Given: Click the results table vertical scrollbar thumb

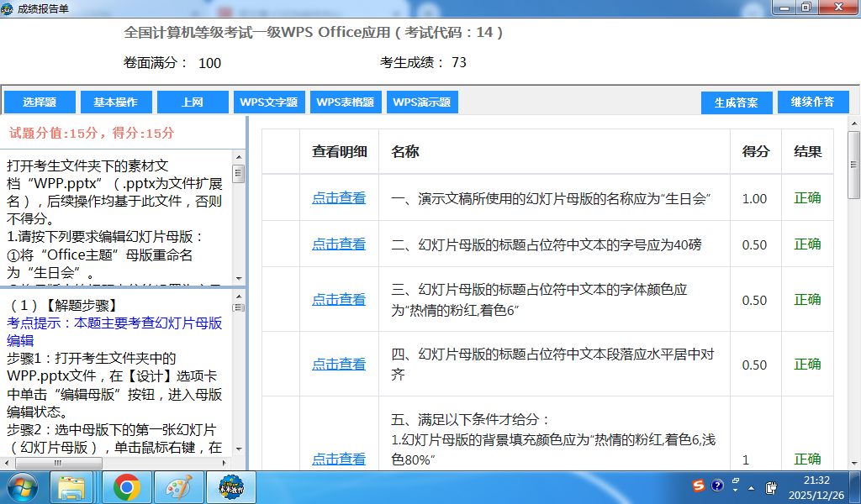Looking at the screenshot, I should (853, 165).
